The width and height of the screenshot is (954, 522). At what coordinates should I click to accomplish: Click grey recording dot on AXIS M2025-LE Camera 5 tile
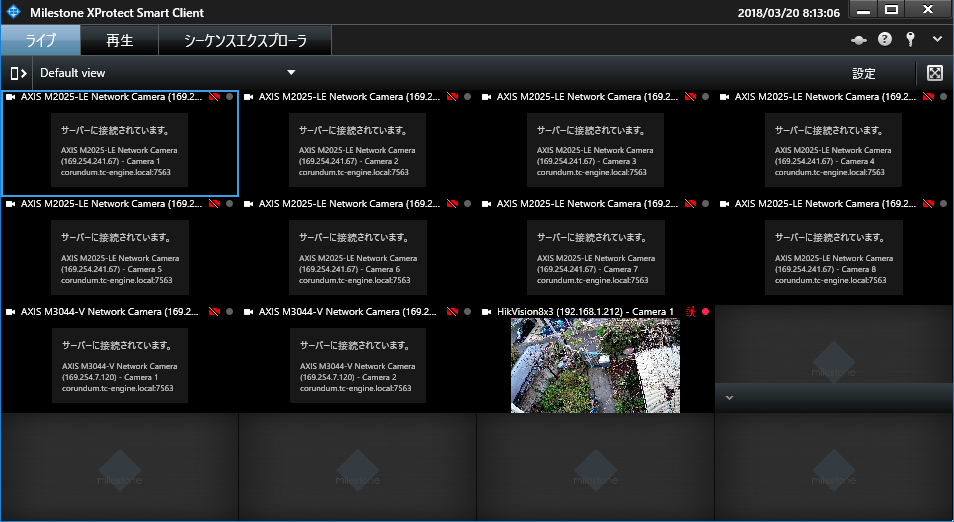229,204
